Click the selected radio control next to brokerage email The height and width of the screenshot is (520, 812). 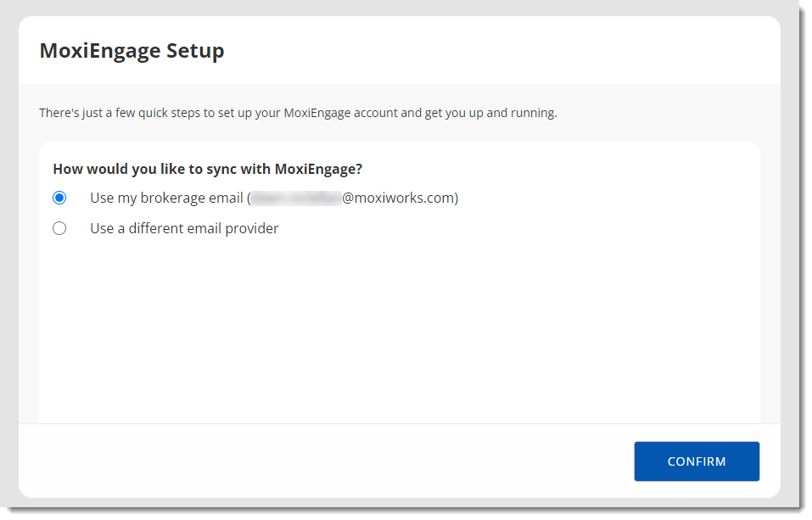pos(59,197)
